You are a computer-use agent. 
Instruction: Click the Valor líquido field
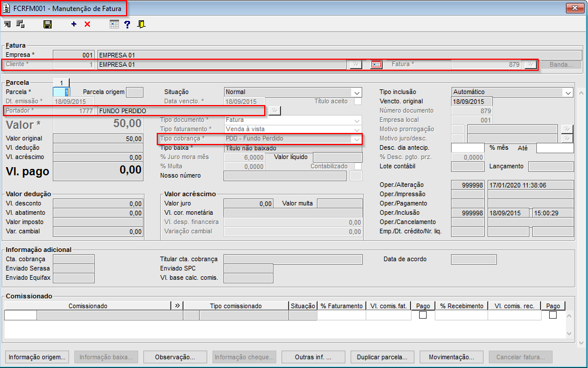pos(337,157)
